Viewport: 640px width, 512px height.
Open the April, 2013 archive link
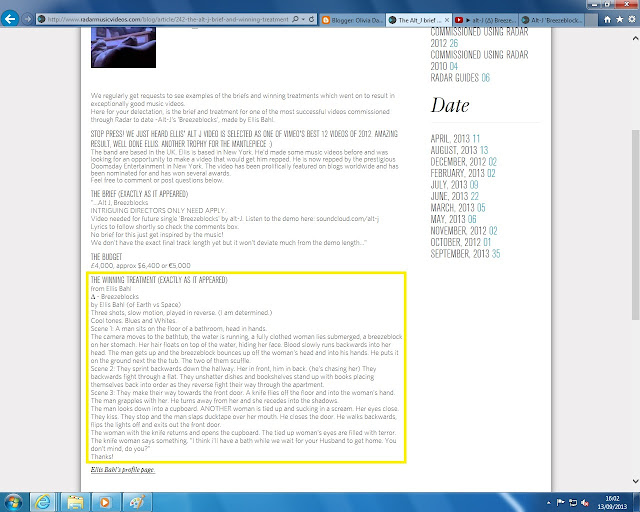[x=455, y=138]
